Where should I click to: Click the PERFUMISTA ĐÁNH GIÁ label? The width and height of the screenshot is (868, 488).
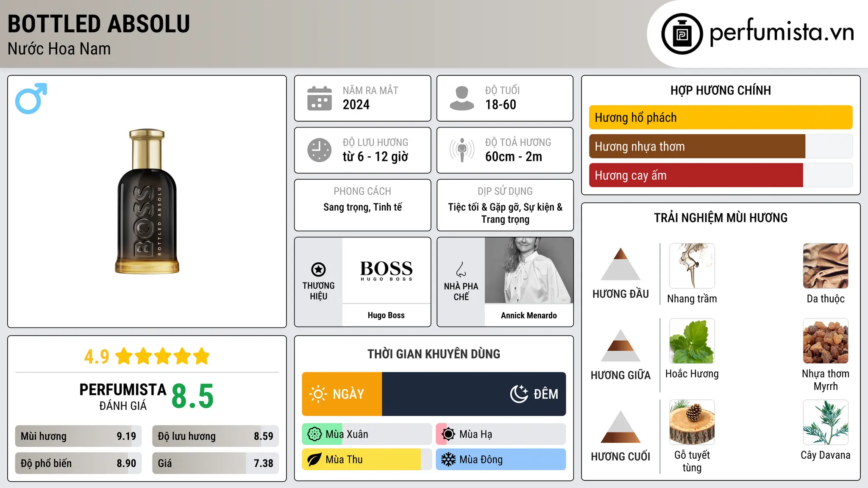[x=123, y=396]
